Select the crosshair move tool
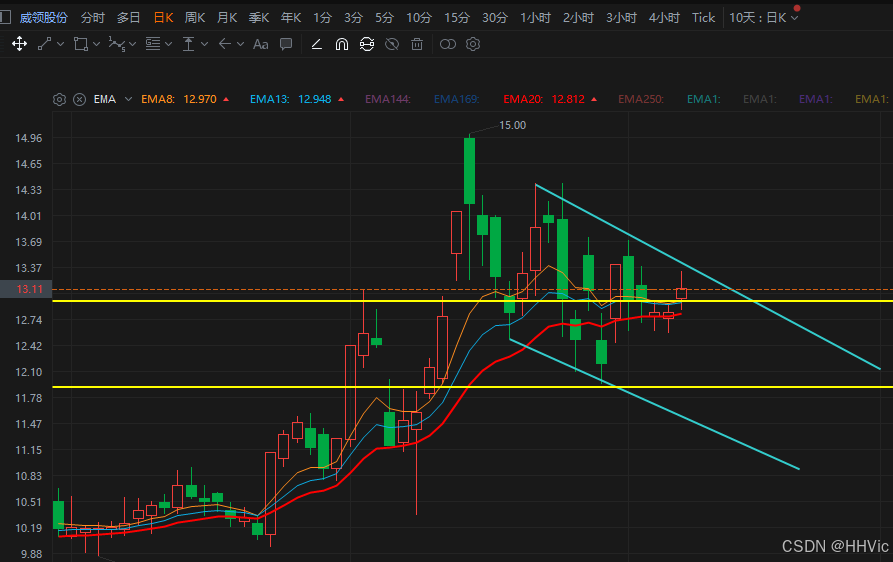The image size is (893, 562). point(19,44)
